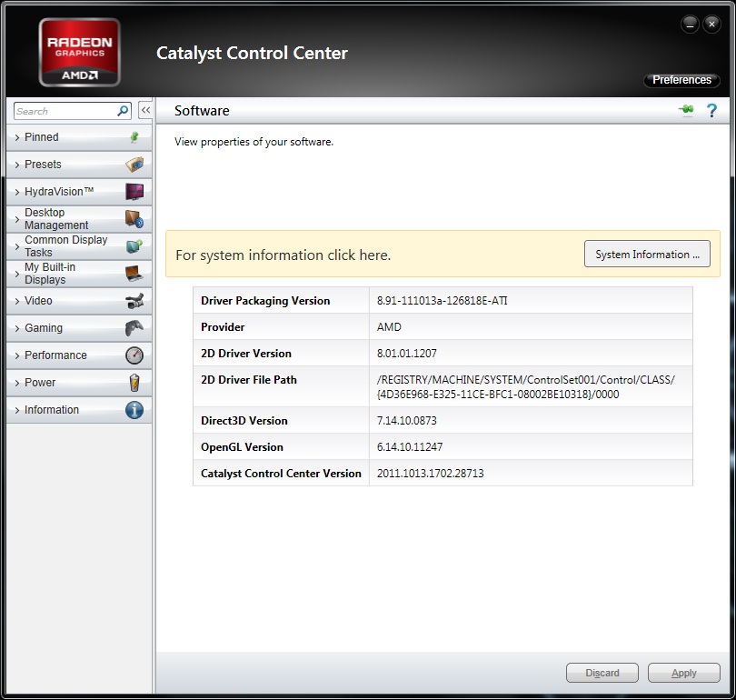Click the OpenGL Version label
Image resolution: width=736 pixels, height=700 pixels.
(x=242, y=447)
